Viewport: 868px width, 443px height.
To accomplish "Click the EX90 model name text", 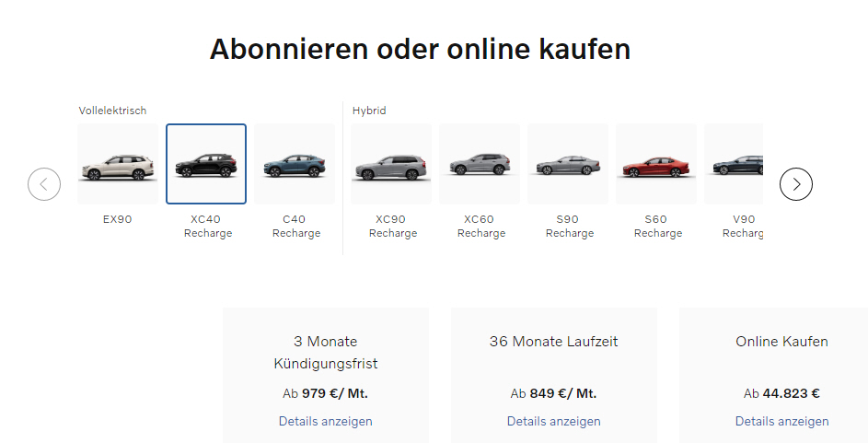I will tap(118, 219).
